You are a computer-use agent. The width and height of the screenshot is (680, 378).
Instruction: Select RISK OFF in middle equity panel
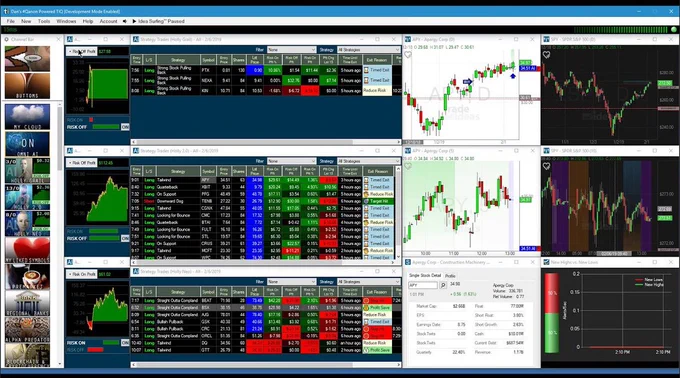(x=77, y=238)
